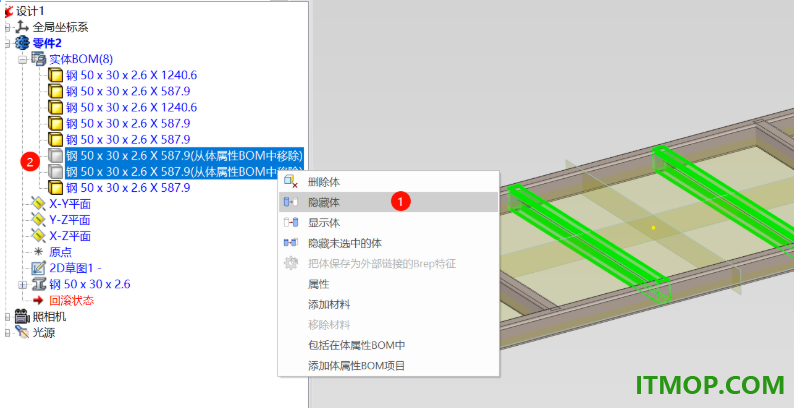Image resolution: width=794 pixels, height=408 pixels.
Task: Collapse the 实体BOM(8) node
Action: (22, 59)
